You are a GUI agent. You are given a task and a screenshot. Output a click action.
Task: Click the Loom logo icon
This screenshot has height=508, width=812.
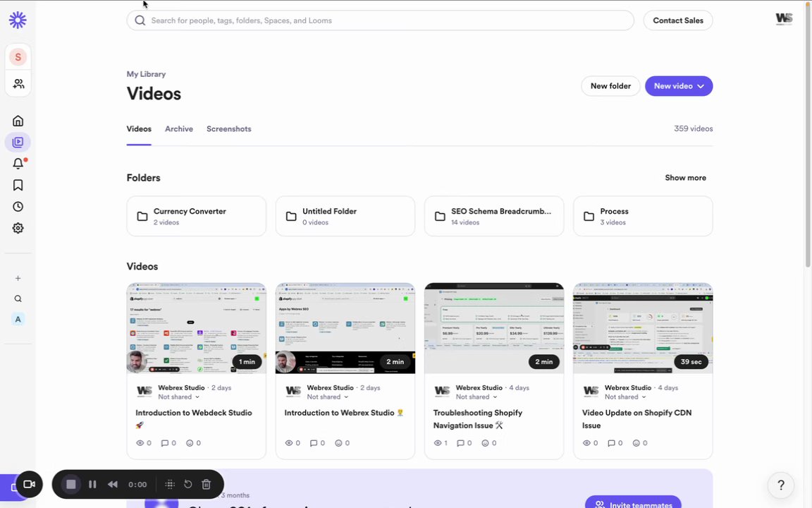click(18, 20)
